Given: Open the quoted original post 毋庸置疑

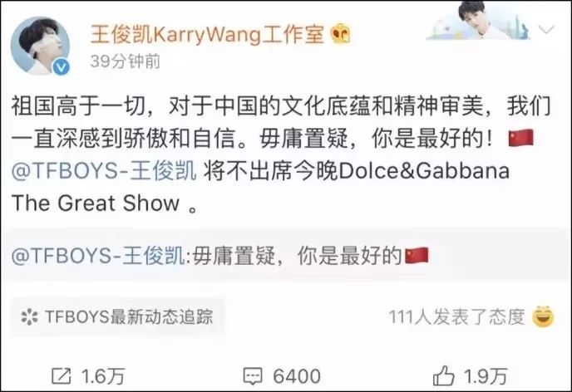Looking at the screenshot, I should point(286,255).
